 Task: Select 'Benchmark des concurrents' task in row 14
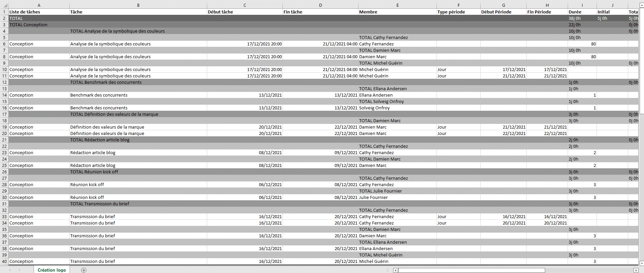click(138, 95)
